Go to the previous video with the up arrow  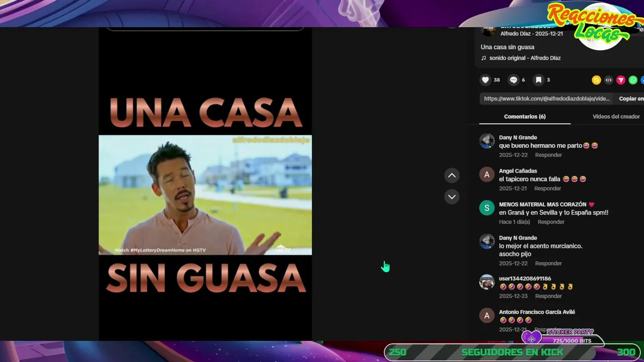452,175
